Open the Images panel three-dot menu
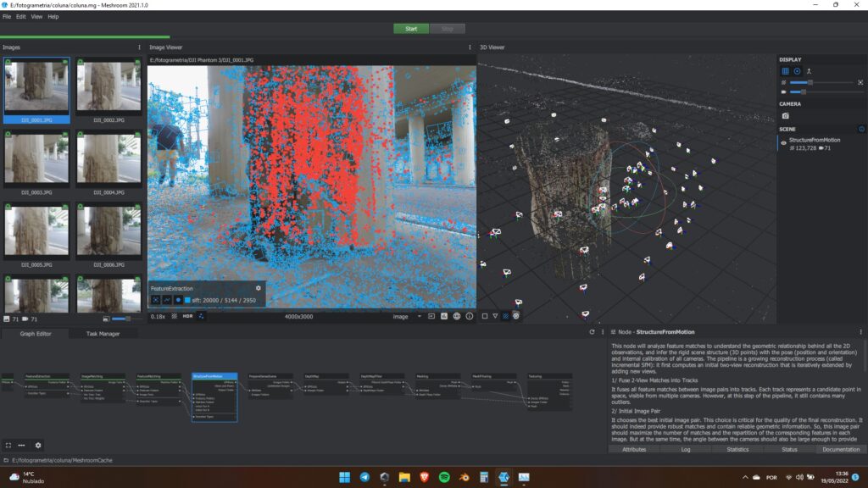The image size is (868, 488). 139,47
